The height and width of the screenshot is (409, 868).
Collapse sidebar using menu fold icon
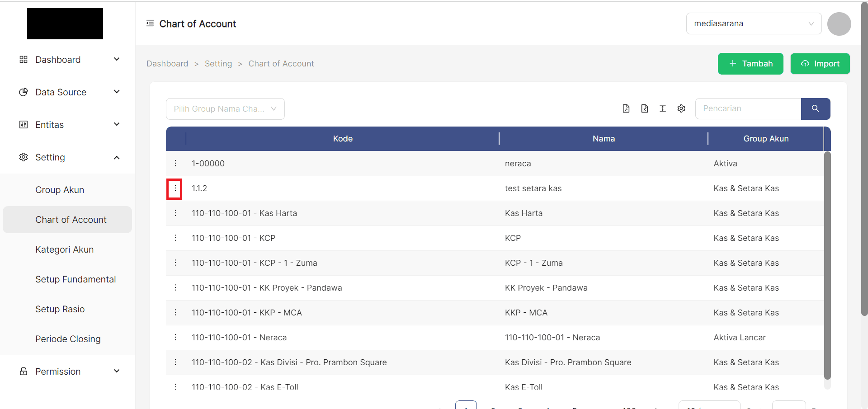[150, 24]
